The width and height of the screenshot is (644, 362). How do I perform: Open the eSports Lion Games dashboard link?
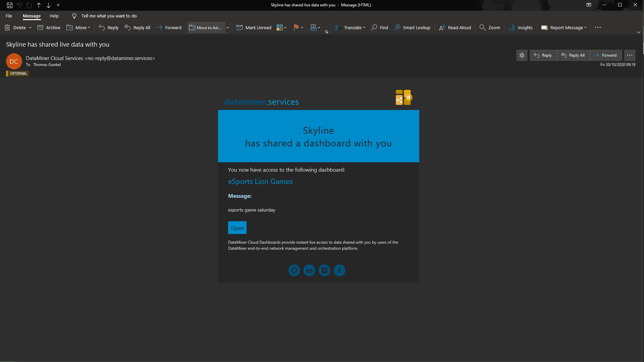(260, 181)
